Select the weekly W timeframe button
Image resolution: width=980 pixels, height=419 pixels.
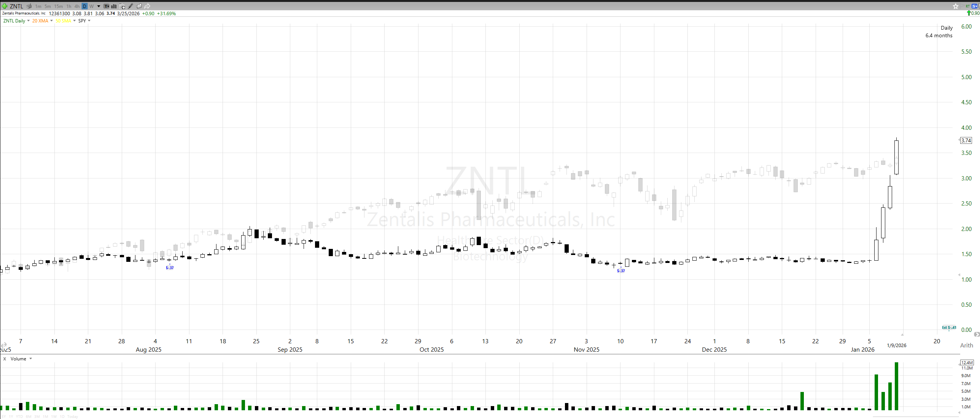tap(91, 6)
